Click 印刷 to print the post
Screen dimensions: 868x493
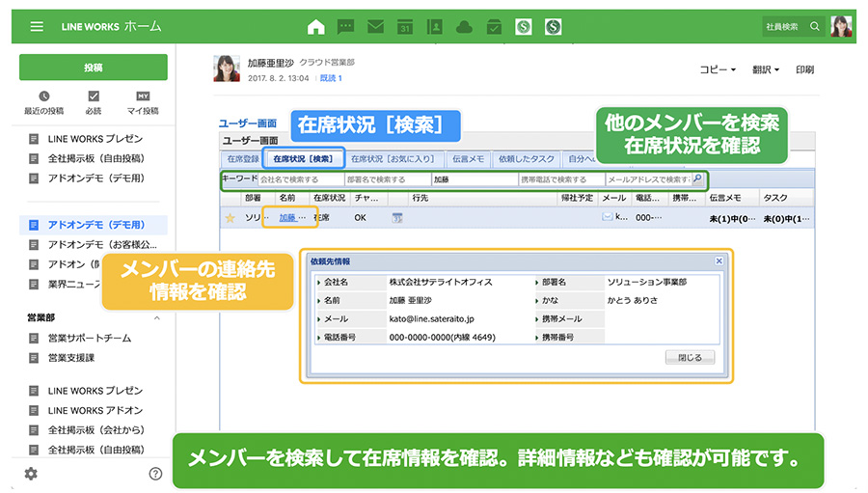pos(805,69)
